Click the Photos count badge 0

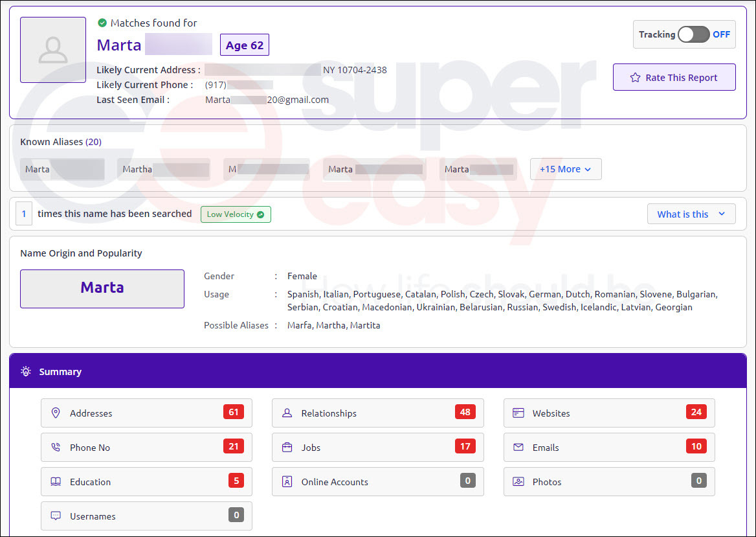(x=699, y=481)
